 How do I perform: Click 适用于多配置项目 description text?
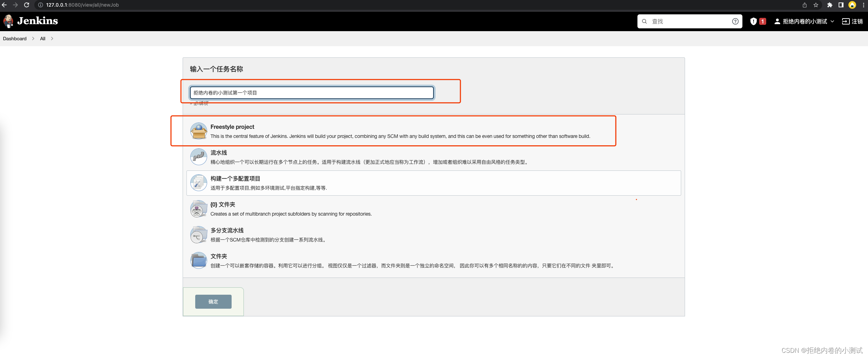pos(269,188)
